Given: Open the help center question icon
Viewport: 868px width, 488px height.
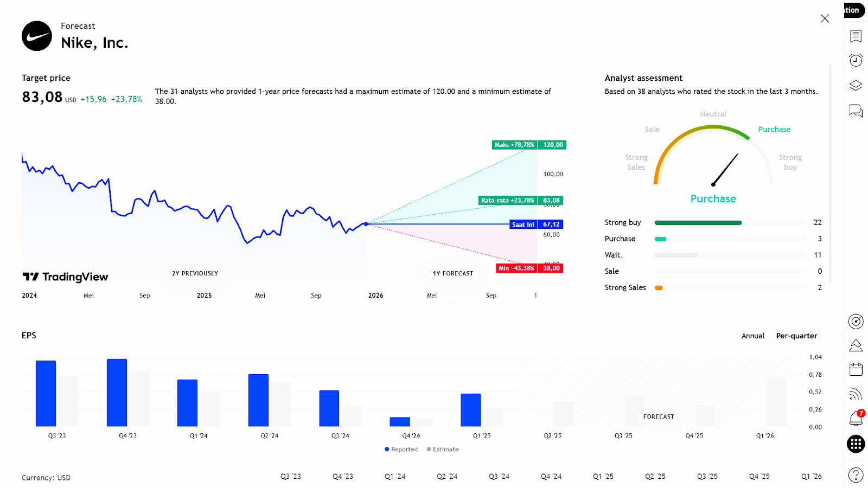Looking at the screenshot, I should pyautogui.click(x=856, y=475).
